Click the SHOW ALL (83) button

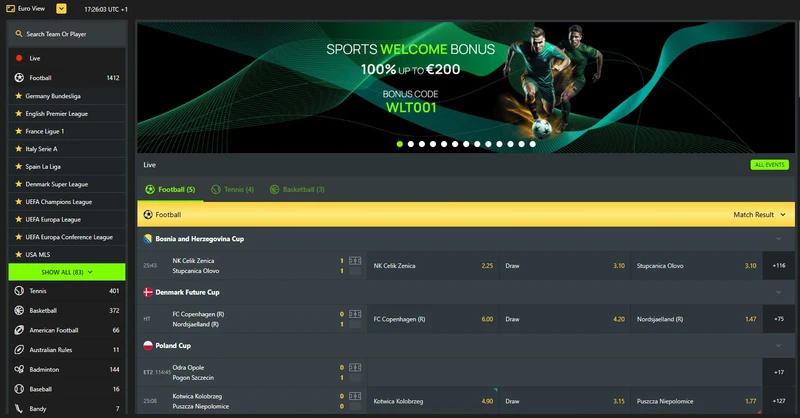click(x=67, y=271)
